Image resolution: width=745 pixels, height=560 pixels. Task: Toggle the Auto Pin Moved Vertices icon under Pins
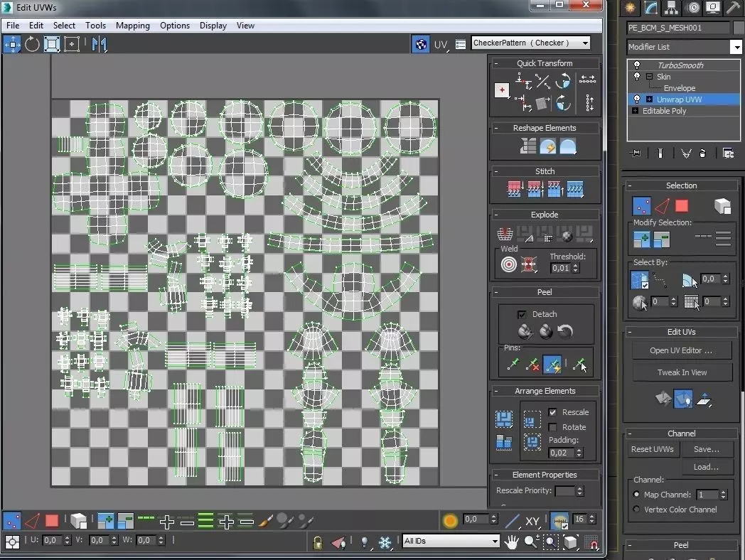(x=552, y=365)
